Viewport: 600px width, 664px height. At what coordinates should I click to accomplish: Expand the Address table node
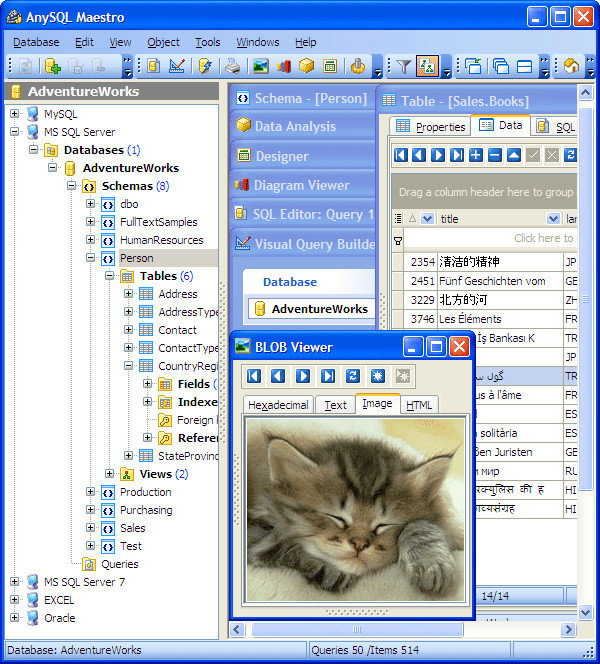pos(128,293)
